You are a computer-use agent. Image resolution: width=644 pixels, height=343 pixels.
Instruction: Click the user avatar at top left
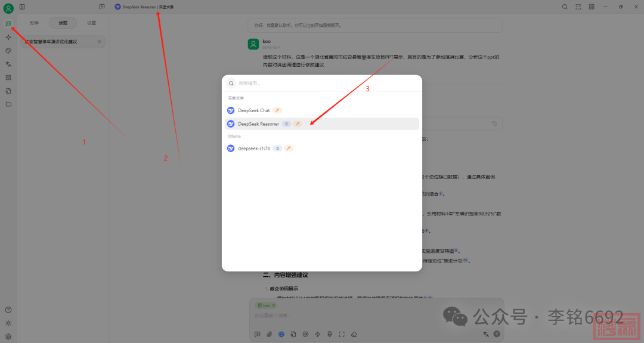click(x=8, y=8)
